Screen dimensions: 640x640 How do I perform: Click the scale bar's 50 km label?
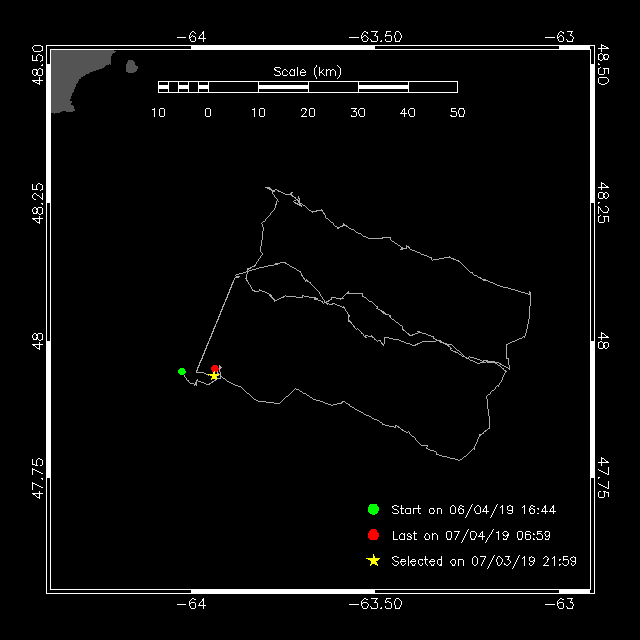tap(457, 113)
